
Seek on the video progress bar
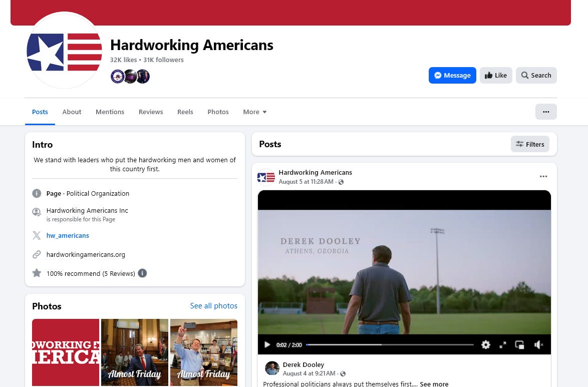[x=390, y=344]
